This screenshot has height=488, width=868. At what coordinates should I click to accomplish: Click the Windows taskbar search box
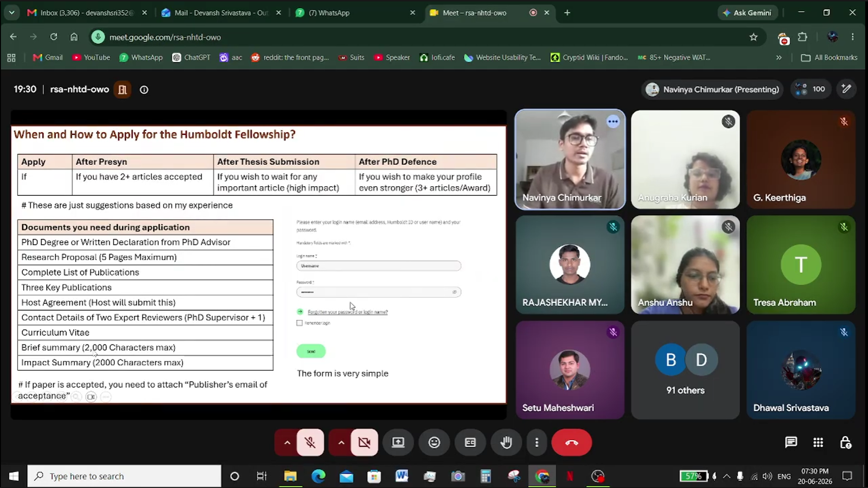(x=124, y=476)
